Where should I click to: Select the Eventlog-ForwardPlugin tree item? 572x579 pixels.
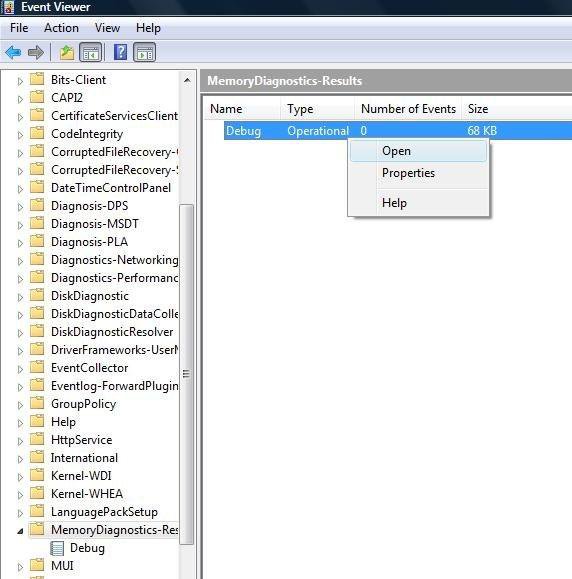click(x=114, y=386)
